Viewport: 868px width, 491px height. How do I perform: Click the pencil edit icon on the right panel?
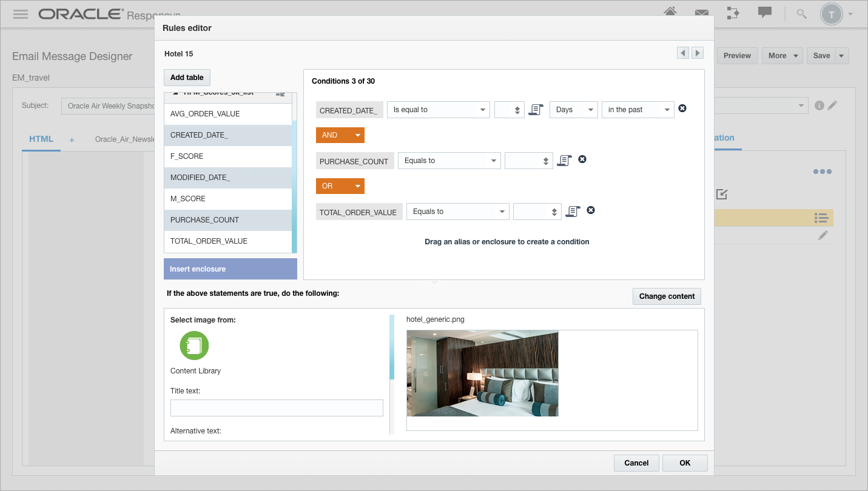point(823,235)
